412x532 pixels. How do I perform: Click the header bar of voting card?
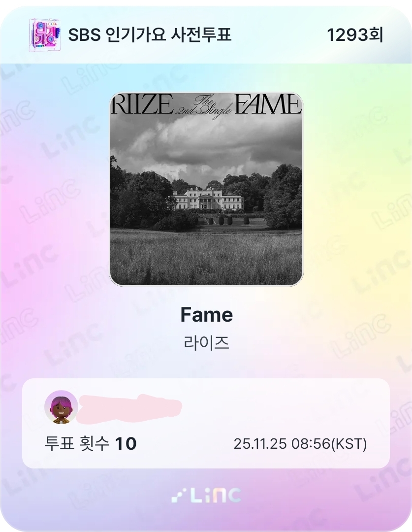tap(206, 34)
